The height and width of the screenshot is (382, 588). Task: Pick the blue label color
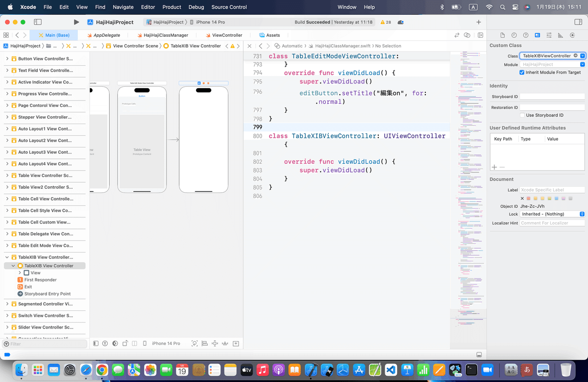556,198
